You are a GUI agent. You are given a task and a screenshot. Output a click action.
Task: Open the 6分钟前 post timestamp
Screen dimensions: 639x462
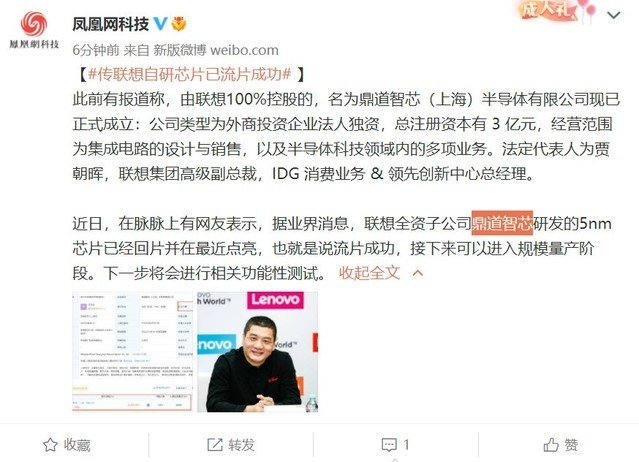click(96, 50)
